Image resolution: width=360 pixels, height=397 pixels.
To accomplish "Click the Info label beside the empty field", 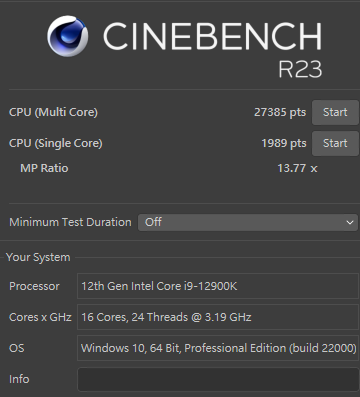I will coord(19,379).
